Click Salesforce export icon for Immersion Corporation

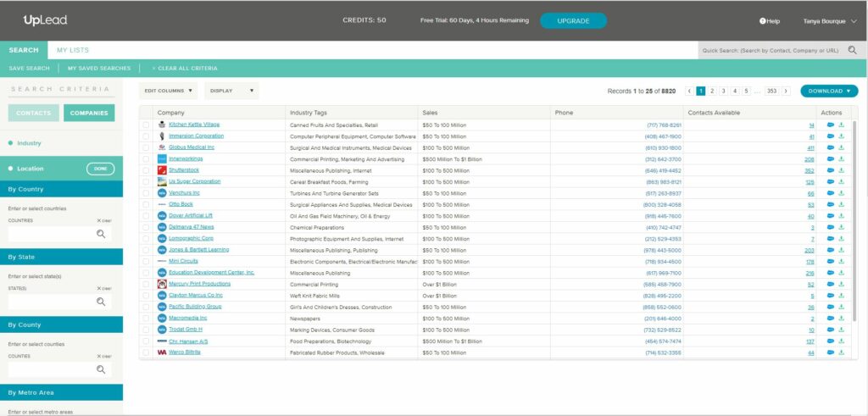(831, 136)
